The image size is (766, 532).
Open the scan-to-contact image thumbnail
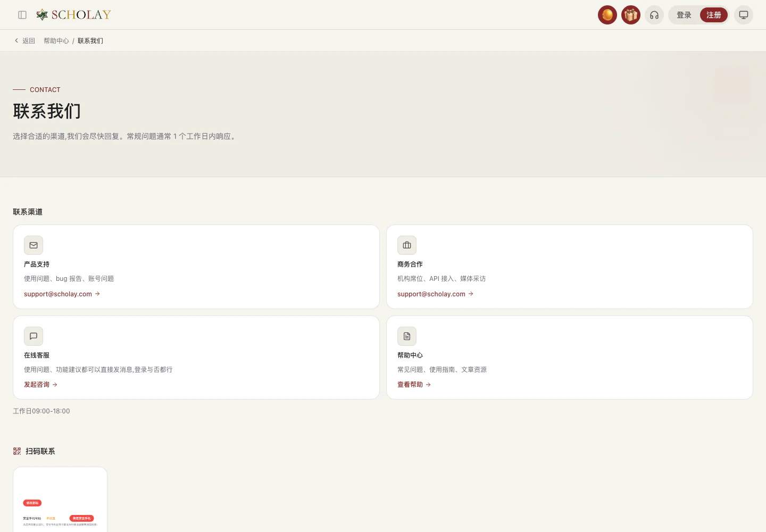(60, 500)
